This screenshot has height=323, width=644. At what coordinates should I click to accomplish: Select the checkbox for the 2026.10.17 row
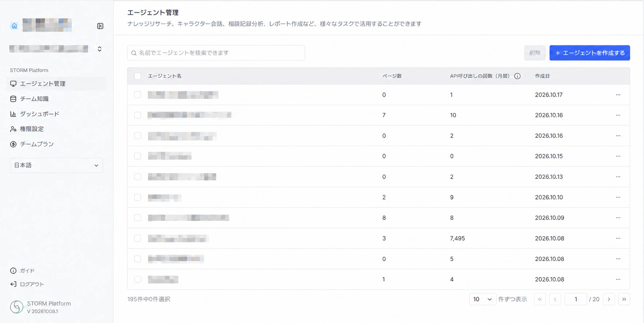click(x=138, y=95)
